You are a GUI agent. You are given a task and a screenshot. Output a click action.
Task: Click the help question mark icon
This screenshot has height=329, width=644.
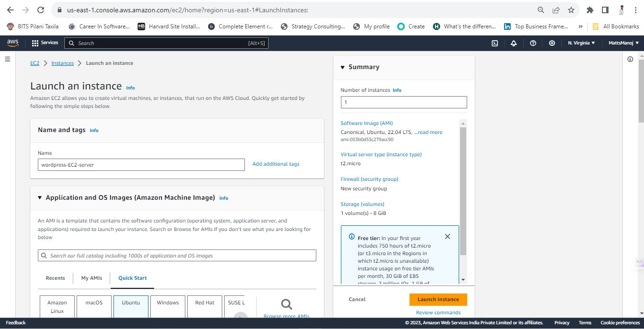pyautogui.click(x=533, y=43)
